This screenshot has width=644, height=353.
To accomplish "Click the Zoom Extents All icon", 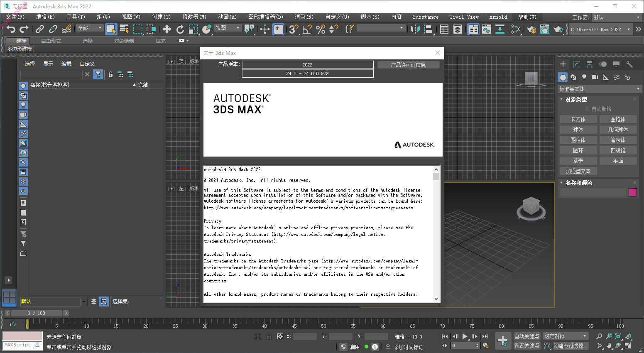I will point(628,336).
